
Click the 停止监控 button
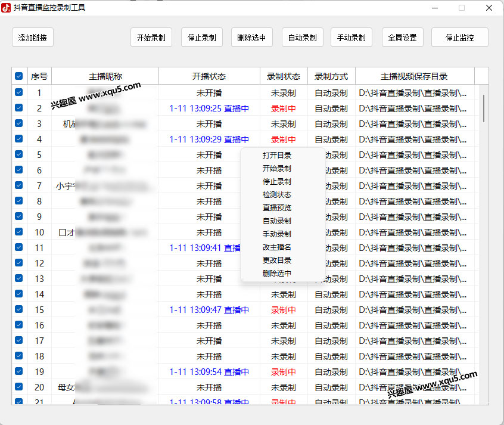click(460, 38)
